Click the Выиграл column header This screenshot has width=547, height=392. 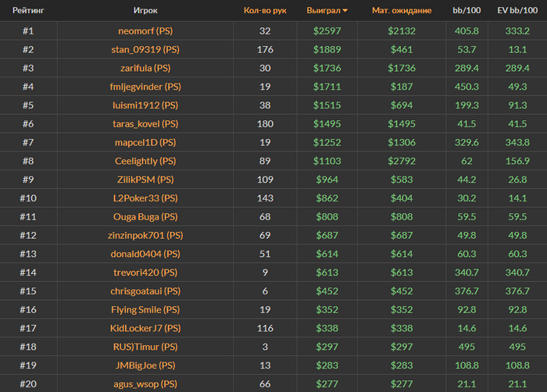click(x=323, y=12)
